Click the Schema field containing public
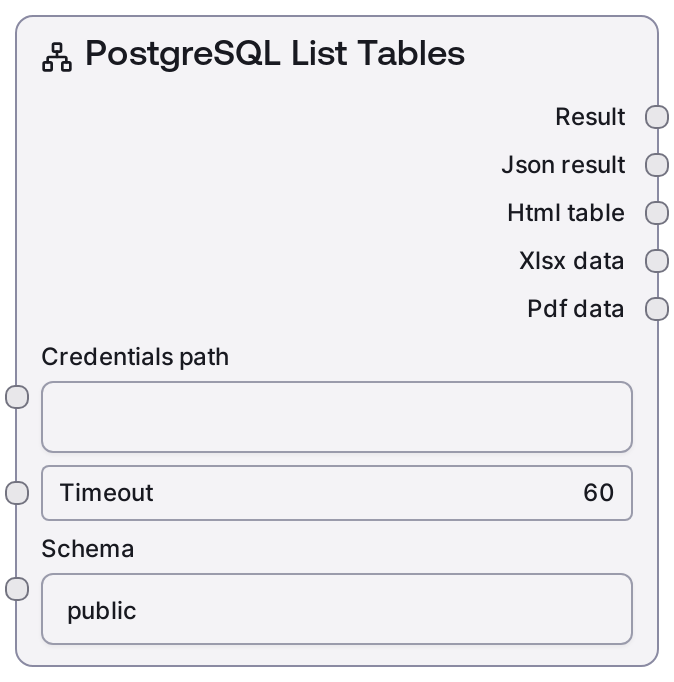The width and height of the screenshot is (674, 682). tap(336, 609)
